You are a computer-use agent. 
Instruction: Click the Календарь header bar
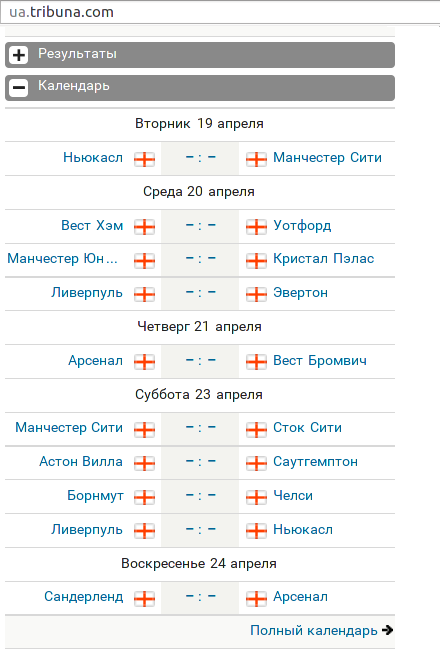[x=200, y=88]
